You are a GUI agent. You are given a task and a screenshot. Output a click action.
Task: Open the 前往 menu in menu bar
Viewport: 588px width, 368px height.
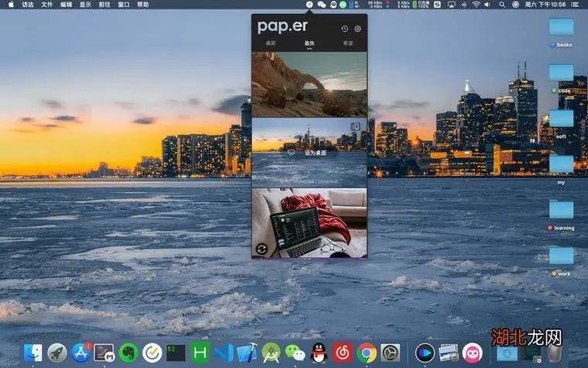(104, 5)
